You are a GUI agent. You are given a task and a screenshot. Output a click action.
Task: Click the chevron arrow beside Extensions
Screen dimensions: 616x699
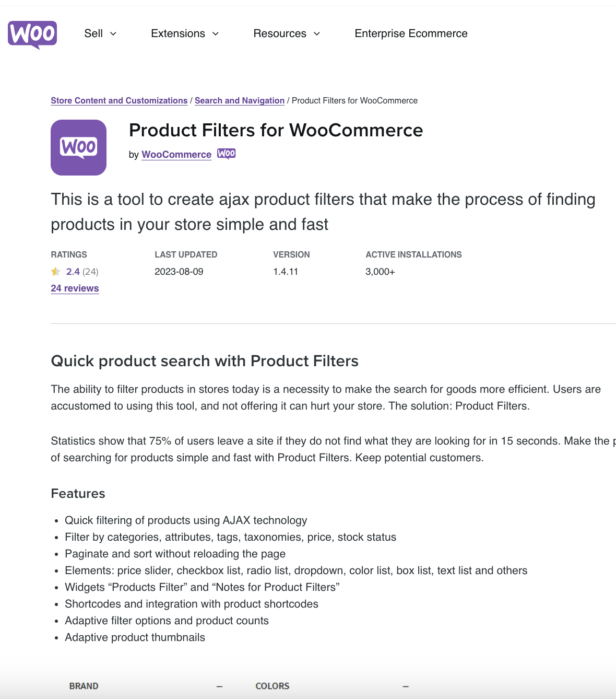point(215,34)
